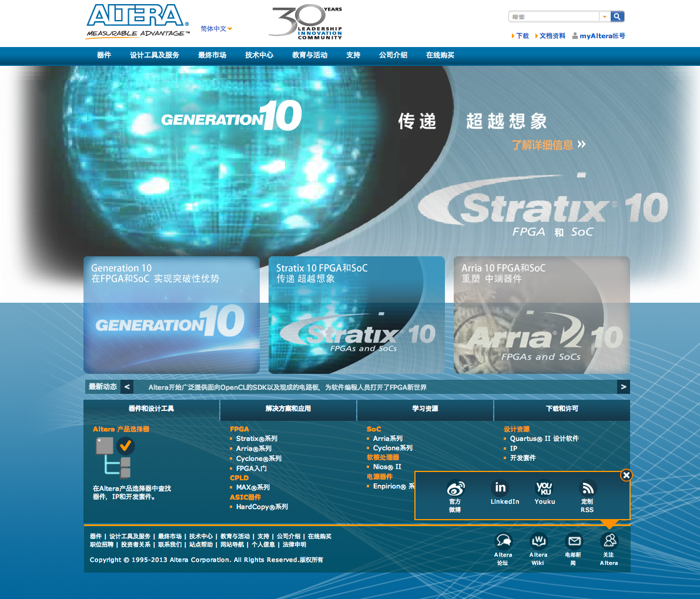This screenshot has height=599, width=700.
Task: Click the 站点帮助 footer link
Action: tap(201, 544)
